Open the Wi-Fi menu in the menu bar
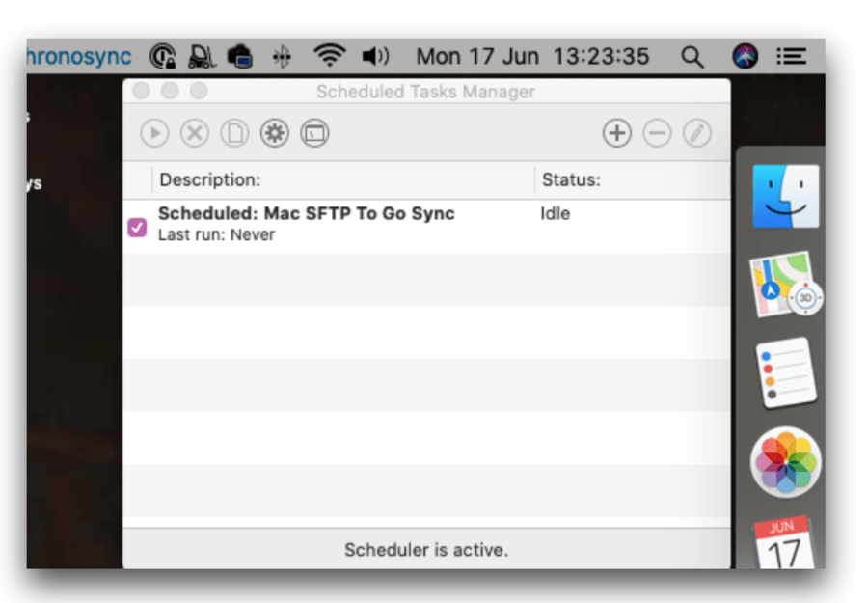The height and width of the screenshot is (603, 868). coord(331,56)
